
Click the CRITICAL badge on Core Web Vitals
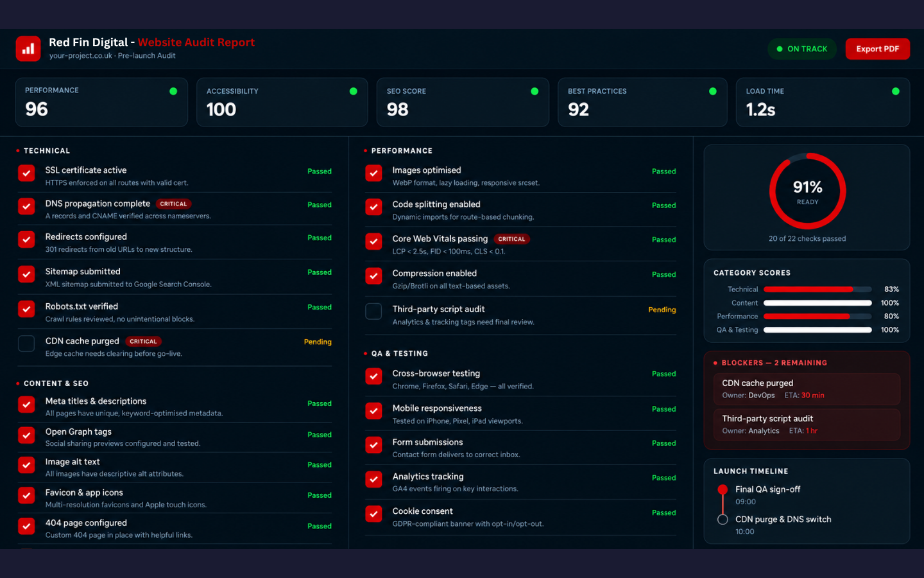click(511, 239)
